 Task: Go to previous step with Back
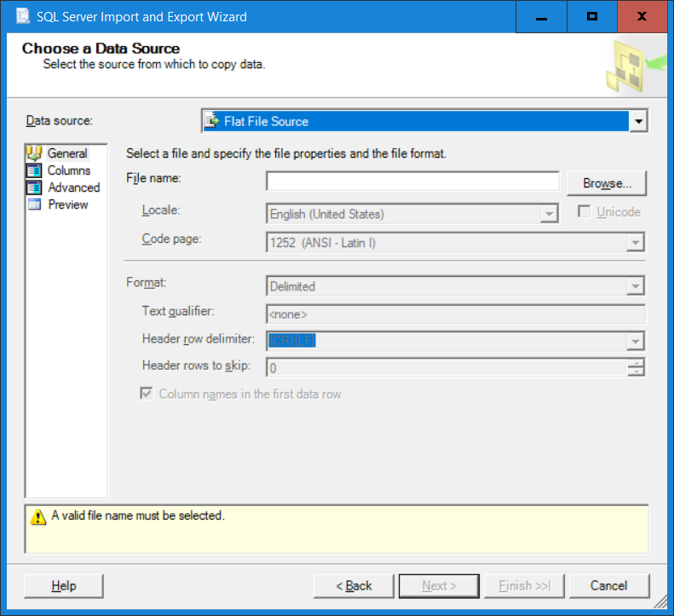point(354,585)
